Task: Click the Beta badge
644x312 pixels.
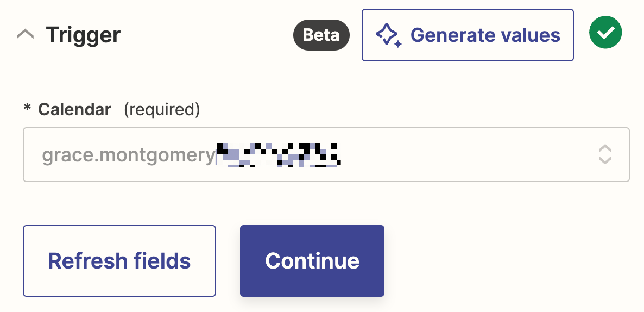Action: [321, 35]
